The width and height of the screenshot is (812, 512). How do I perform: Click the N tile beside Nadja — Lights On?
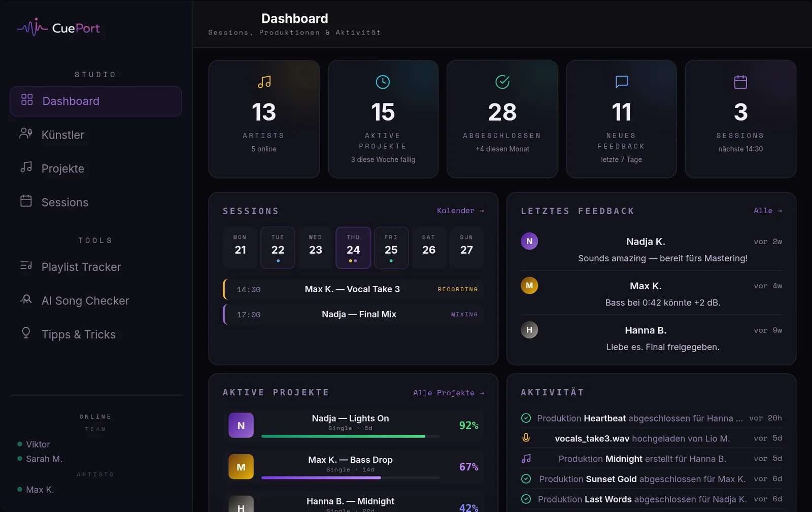point(241,425)
